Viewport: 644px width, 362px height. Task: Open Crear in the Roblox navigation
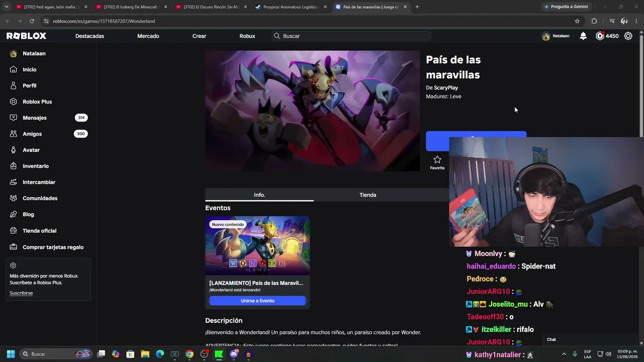click(x=199, y=36)
